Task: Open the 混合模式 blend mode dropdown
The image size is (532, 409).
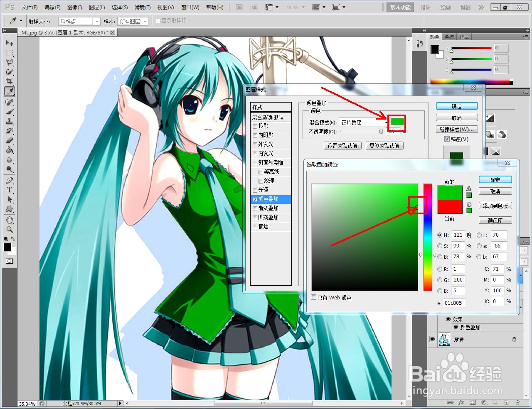Action: 364,122
